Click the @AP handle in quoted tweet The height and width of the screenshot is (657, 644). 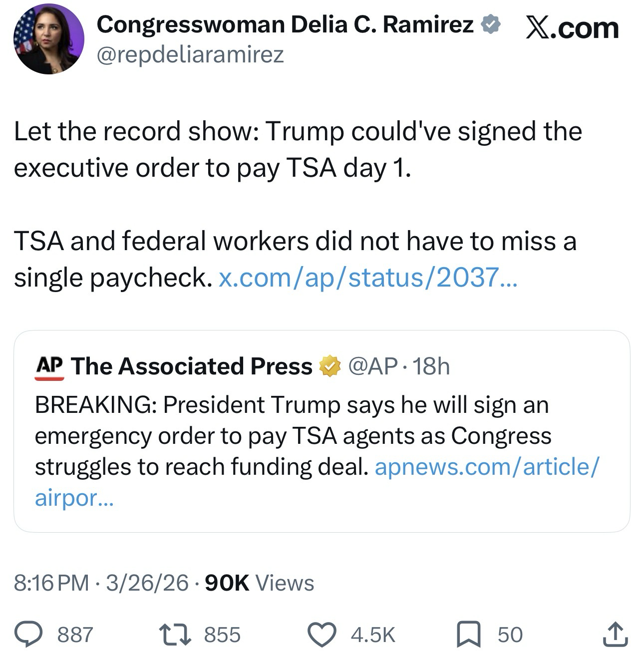tap(372, 366)
